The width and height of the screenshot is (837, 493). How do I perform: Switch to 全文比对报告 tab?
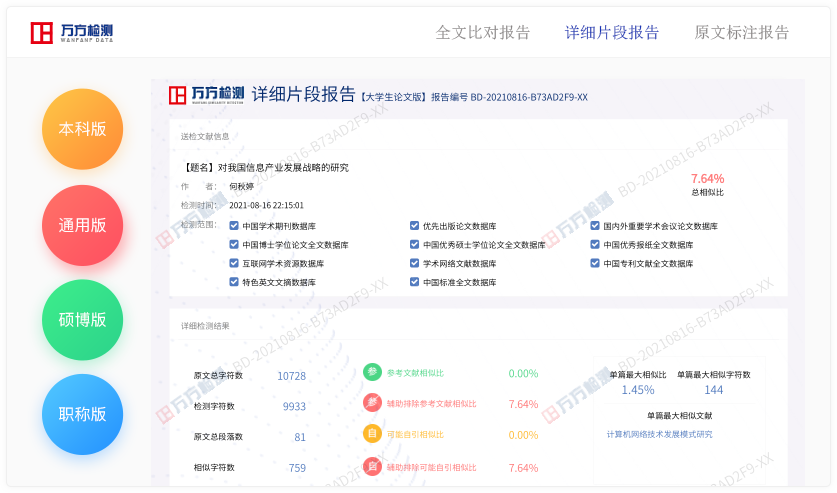click(483, 32)
